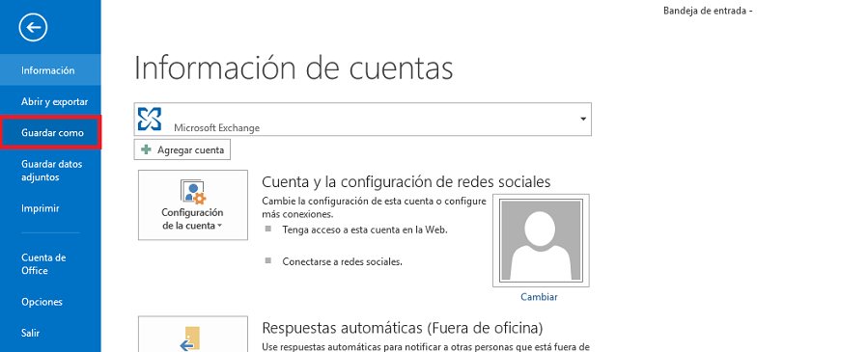Click the back arrow circle icon
The width and height of the screenshot is (868, 352).
33,27
